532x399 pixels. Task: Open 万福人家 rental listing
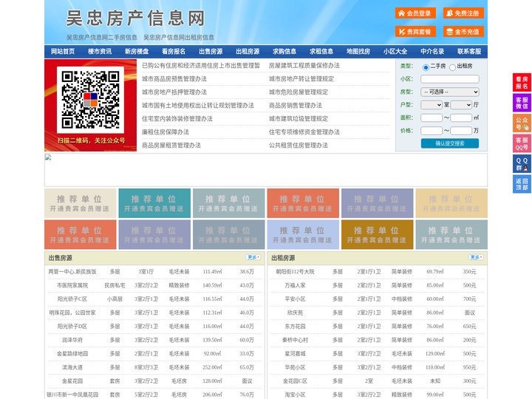click(295, 285)
